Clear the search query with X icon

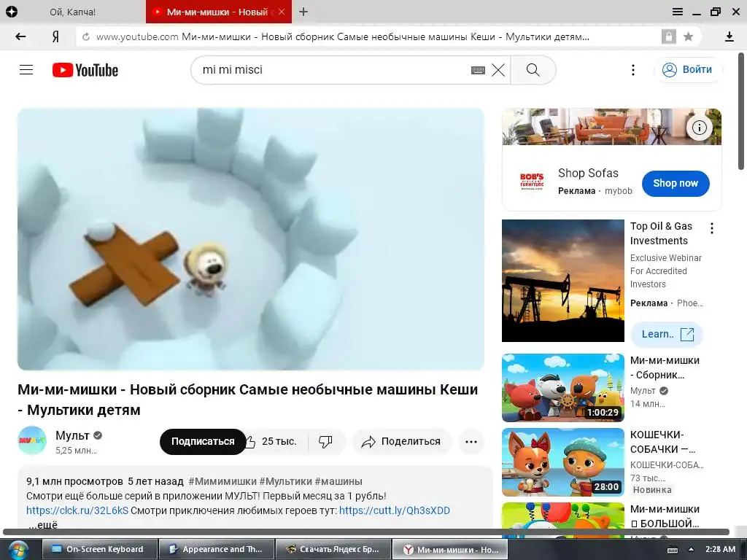coord(498,70)
